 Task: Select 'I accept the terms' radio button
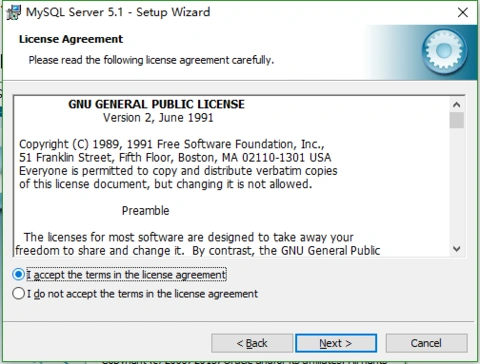point(18,274)
